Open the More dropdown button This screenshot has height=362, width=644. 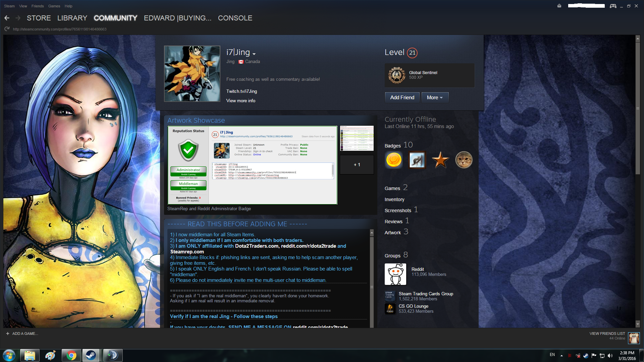(435, 98)
